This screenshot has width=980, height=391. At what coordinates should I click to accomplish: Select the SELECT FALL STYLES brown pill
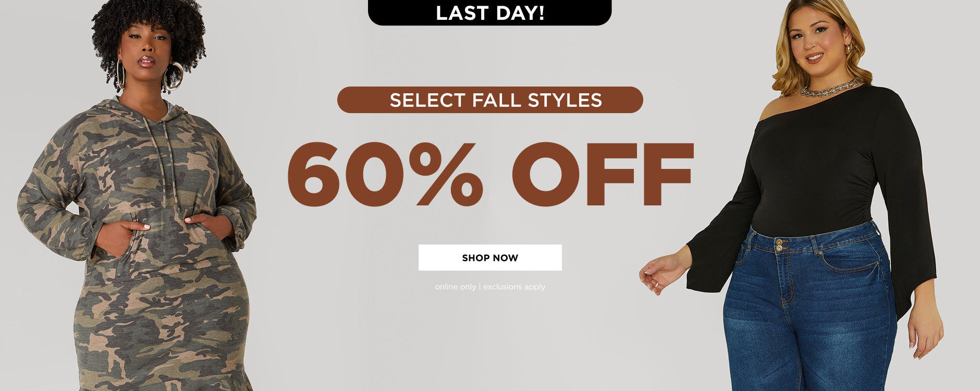click(x=490, y=100)
